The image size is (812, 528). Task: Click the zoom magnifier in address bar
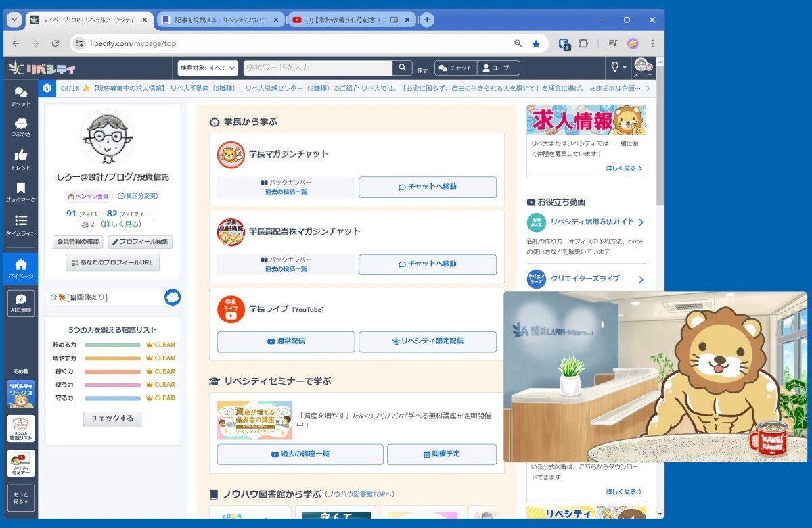pyautogui.click(x=518, y=43)
